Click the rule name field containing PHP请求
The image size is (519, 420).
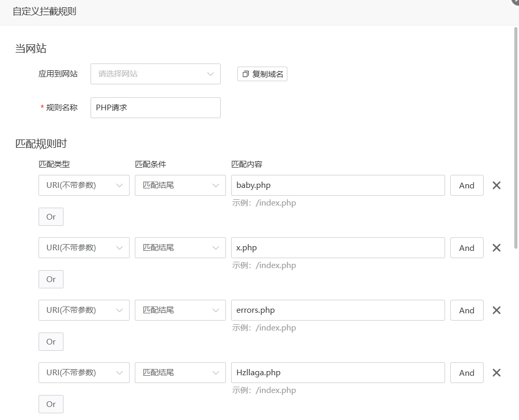point(156,108)
